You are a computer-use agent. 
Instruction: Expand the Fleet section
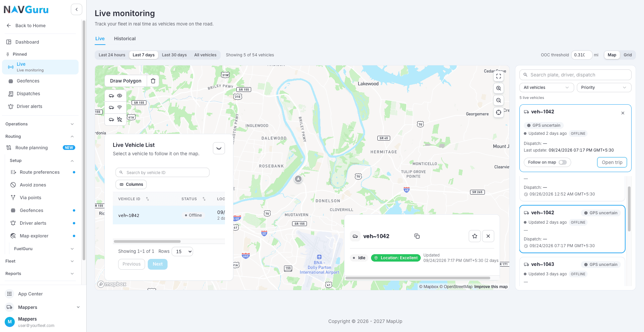pos(40,261)
